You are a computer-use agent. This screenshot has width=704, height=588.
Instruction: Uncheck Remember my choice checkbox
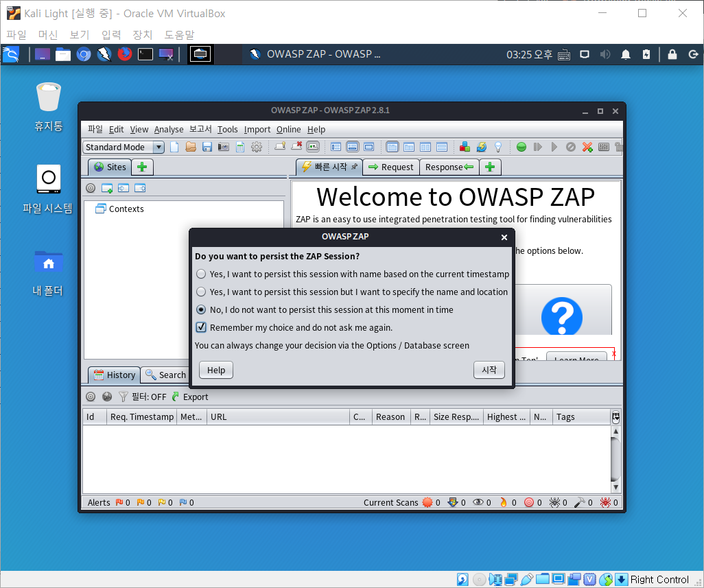[x=201, y=327]
